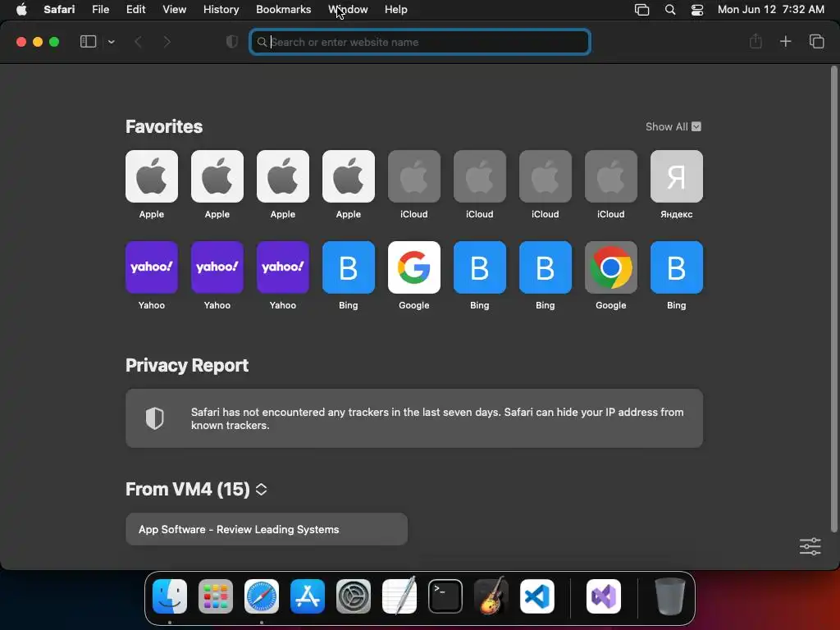Open the Window menu

(348, 10)
